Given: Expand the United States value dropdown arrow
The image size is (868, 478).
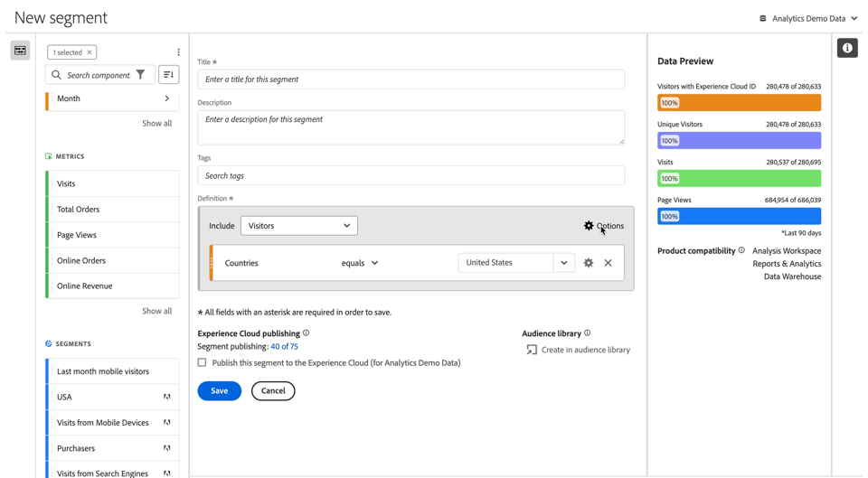Looking at the screenshot, I should [563, 263].
